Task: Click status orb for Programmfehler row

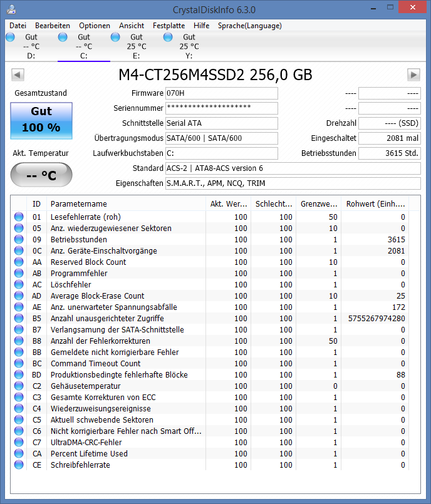Action: pos(19,273)
